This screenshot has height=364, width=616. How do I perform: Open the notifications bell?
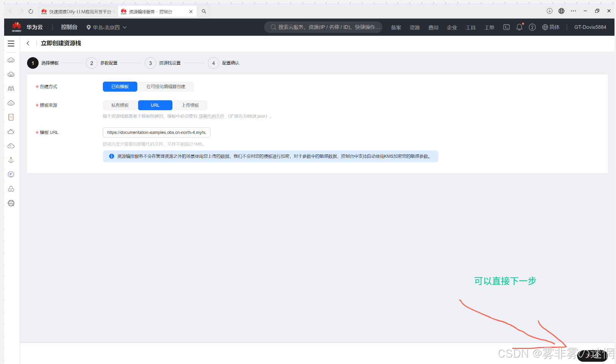tap(520, 27)
